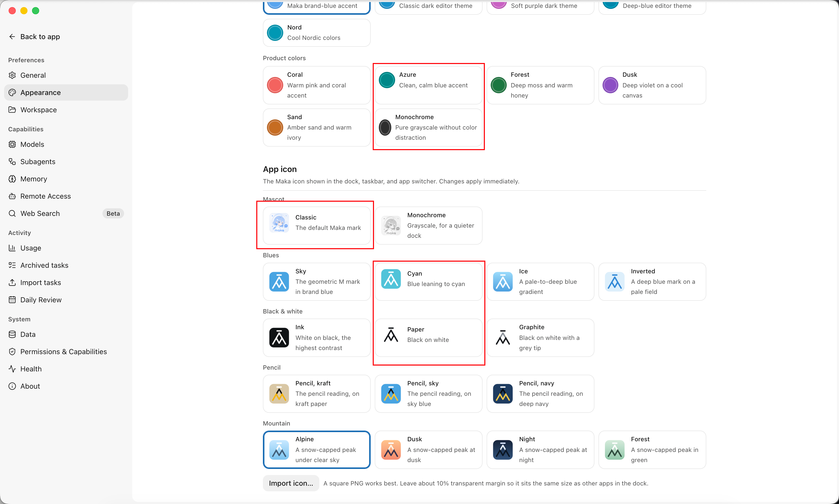Image resolution: width=839 pixels, height=504 pixels.
Task: Click the "Blues" group label
Action: tap(271, 255)
